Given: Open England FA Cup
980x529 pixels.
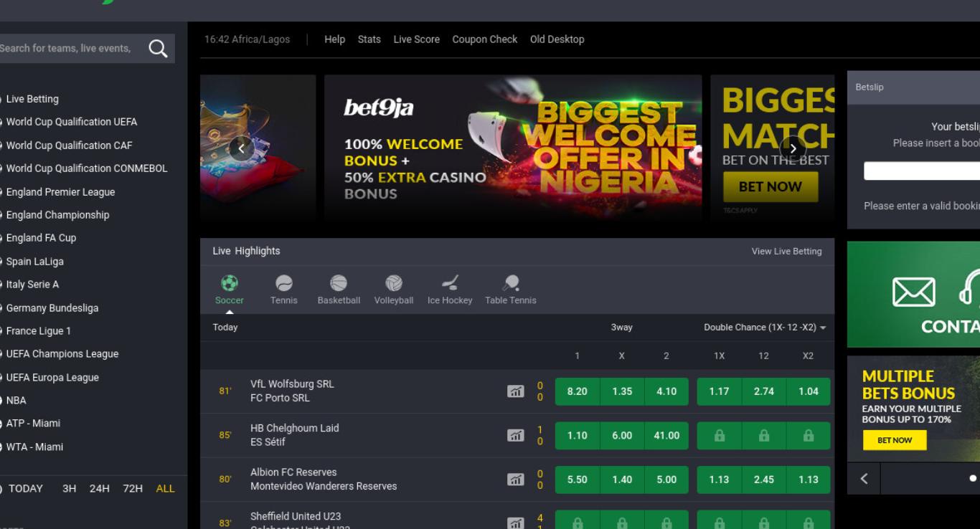Looking at the screenshot, I should pos(41,237).
